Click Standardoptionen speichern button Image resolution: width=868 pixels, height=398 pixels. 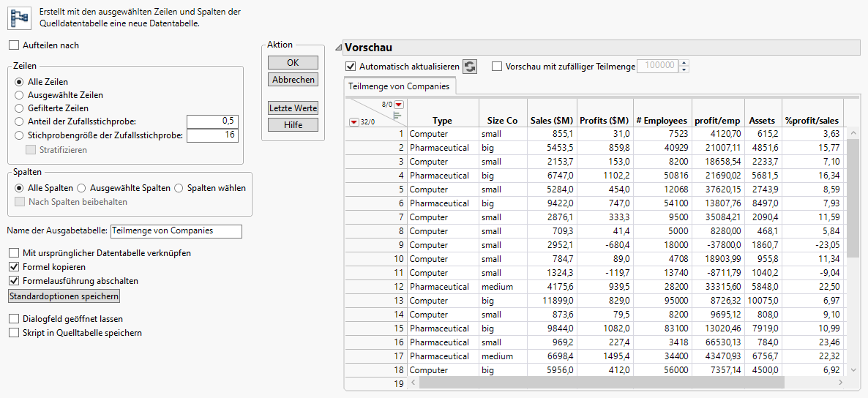click(63, 296)
